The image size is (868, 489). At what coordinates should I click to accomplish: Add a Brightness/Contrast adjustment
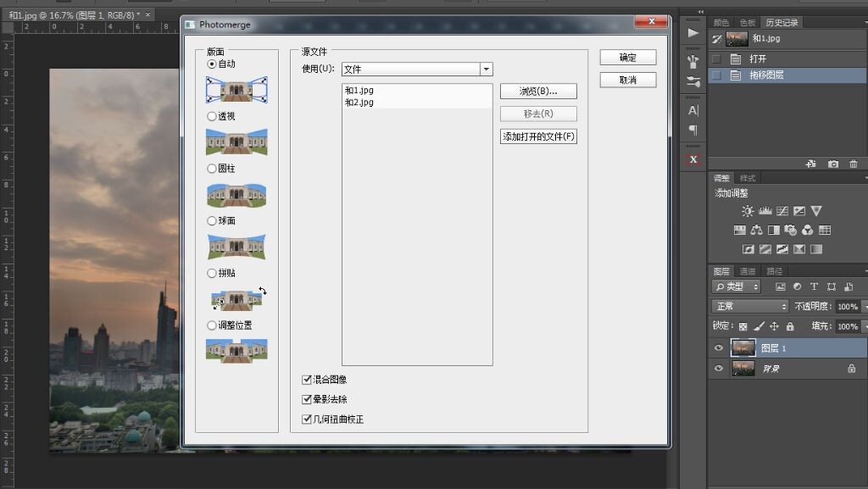pos(748,211)
